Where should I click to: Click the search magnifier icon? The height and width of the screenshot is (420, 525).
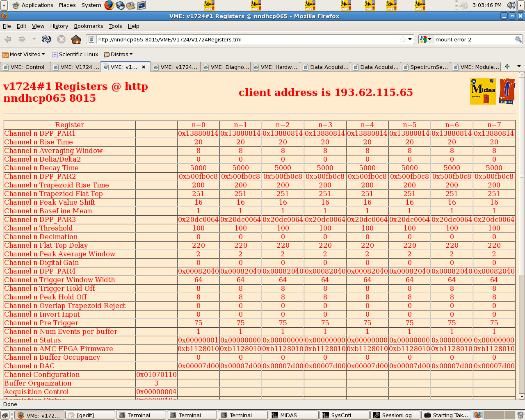[x=518, y=39]
